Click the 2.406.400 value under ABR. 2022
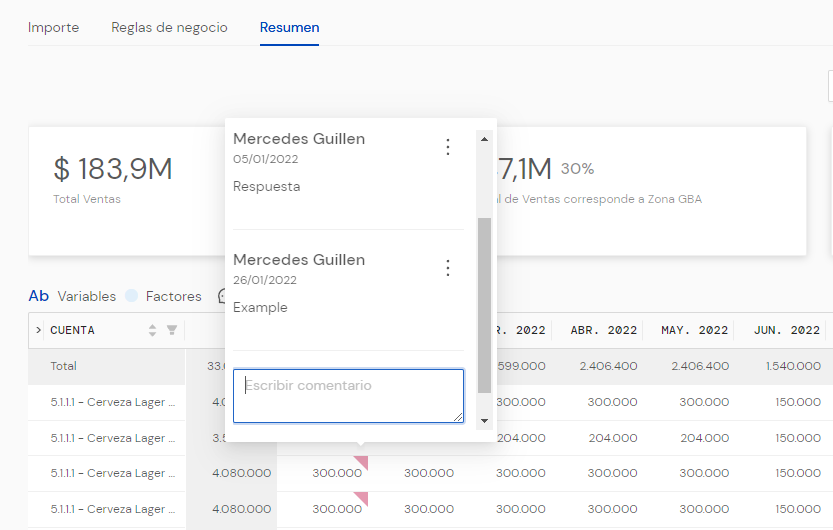The width and height of the screenshot is (833, 530). 608,366
